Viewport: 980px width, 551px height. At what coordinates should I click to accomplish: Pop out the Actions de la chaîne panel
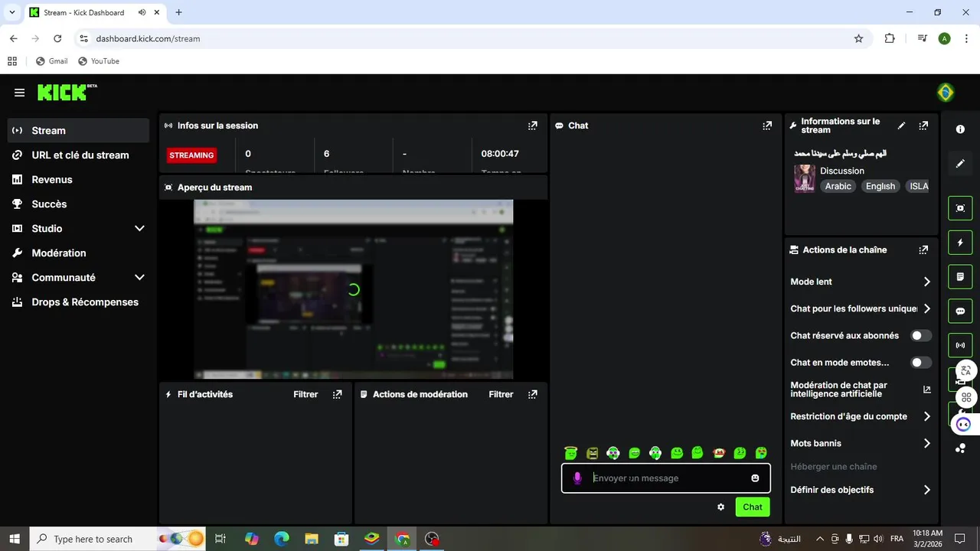923,249
